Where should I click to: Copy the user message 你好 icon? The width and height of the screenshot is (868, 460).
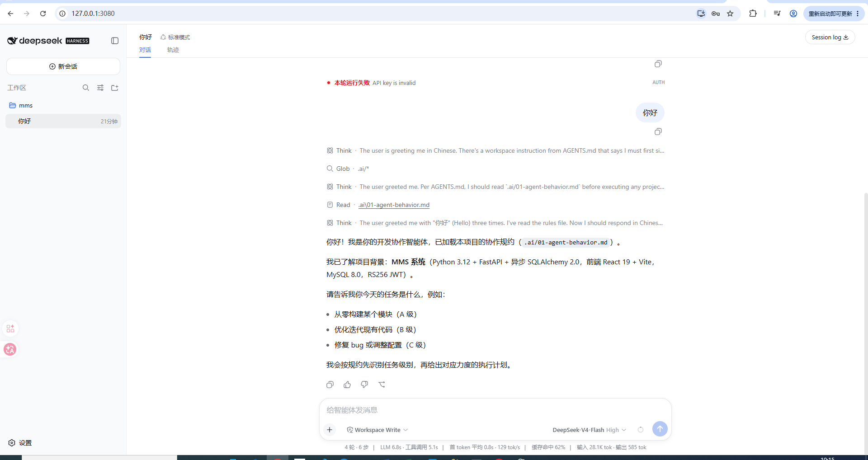[x=658, y=131]
